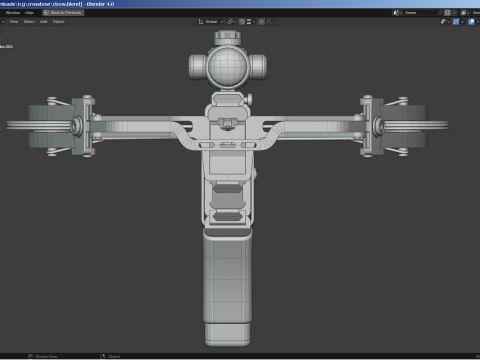
Task: Open the Window menu
Action: pyautogui.click(x=13, y=13)
